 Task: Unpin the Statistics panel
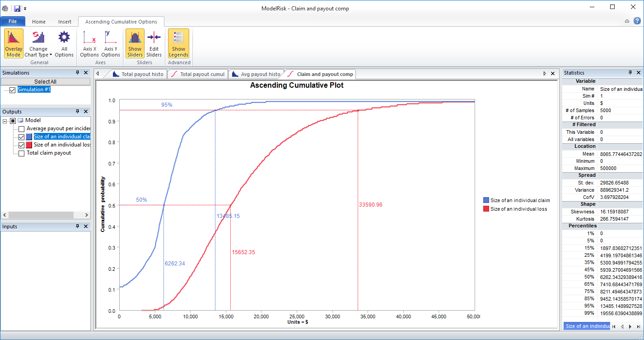(630, 72)
